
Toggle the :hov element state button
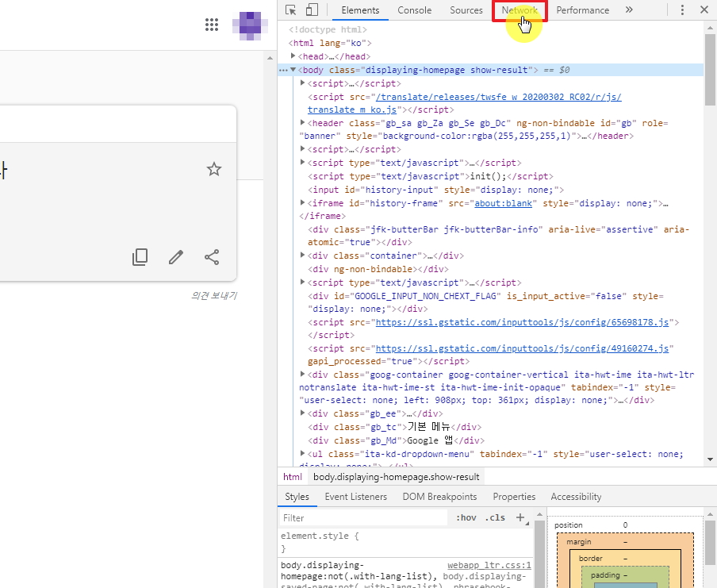[x=466, y=517]
